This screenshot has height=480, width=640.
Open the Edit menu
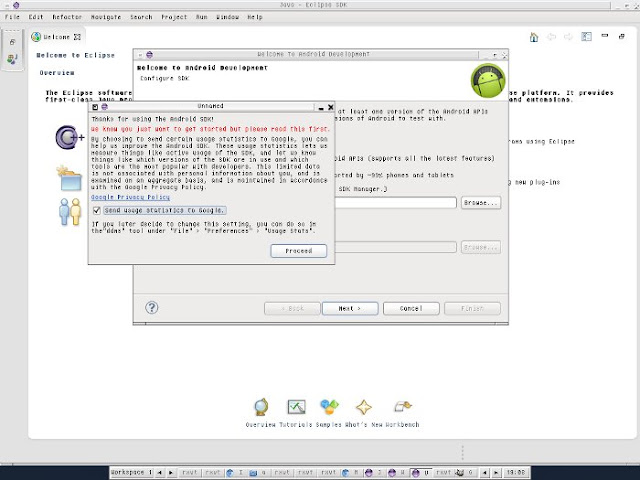pos(36,17)
